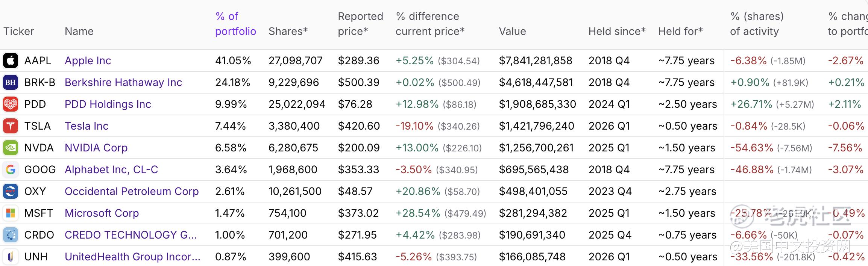
Task: Open the NVIDIA Corp link
Action: click(x=96, y=148)
